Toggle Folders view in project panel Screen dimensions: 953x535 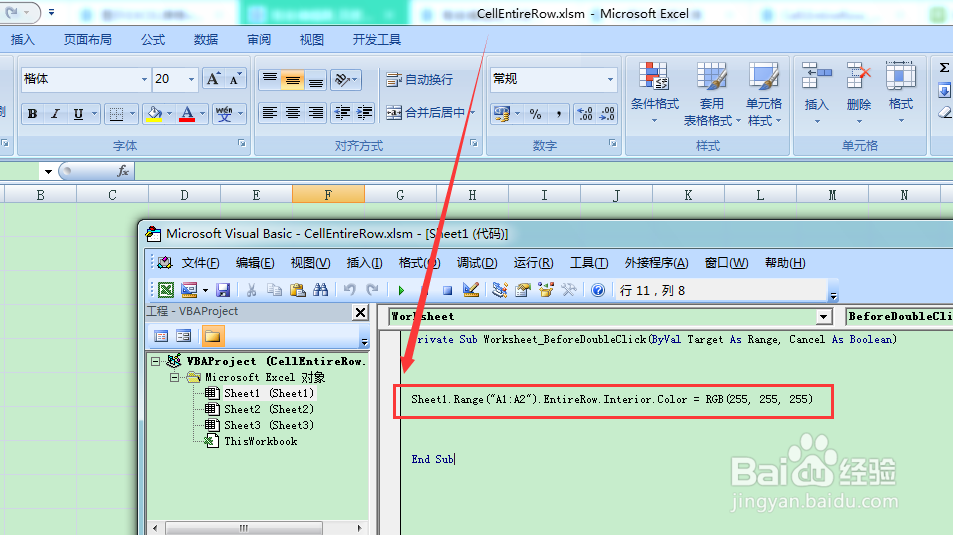[212, 336]
